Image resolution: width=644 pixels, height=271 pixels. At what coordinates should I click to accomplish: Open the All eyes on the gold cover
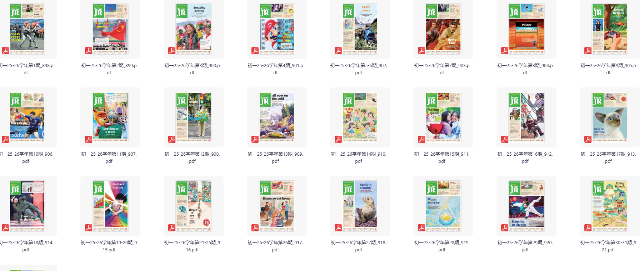pyautogui.click(x=276, y=118)
